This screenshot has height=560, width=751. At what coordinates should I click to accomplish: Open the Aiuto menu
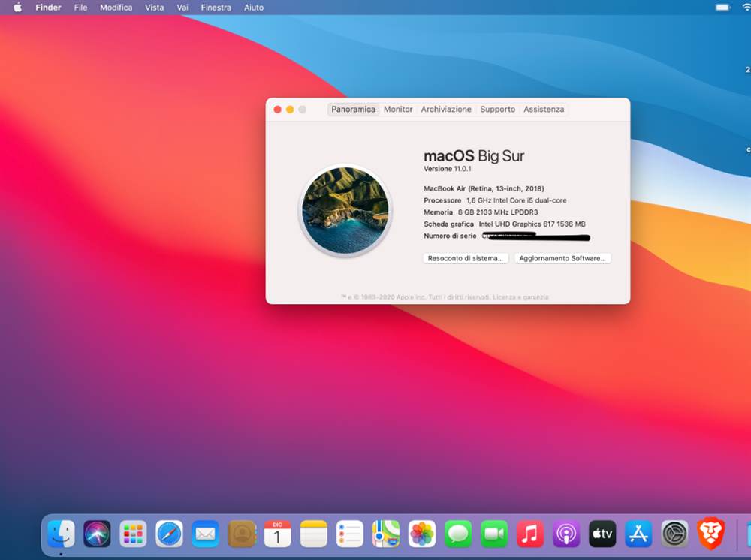254,8
